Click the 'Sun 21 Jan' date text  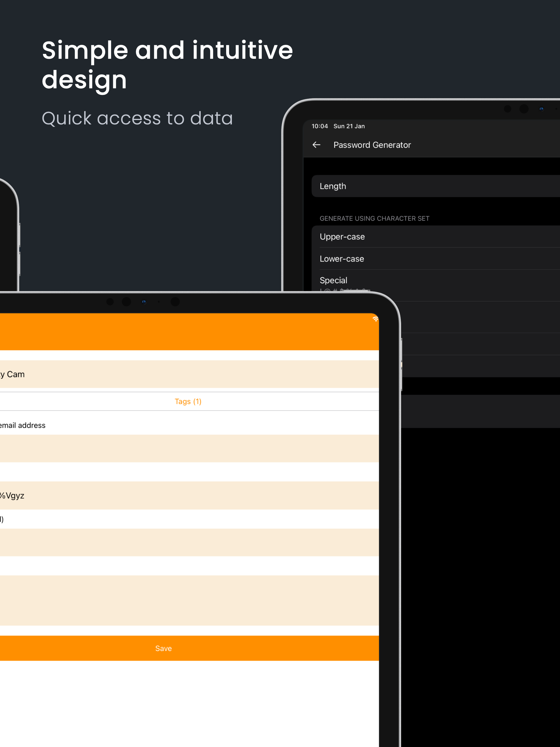click(349, 126)
